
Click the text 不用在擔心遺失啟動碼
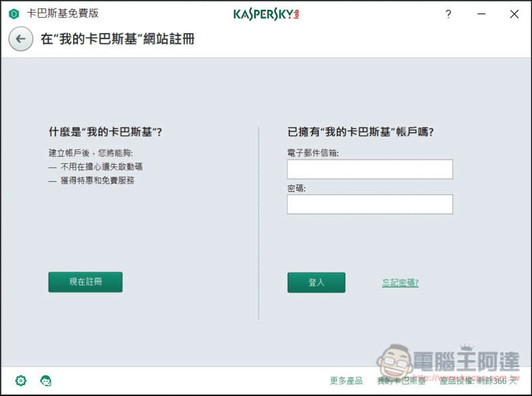pos(102,167)
